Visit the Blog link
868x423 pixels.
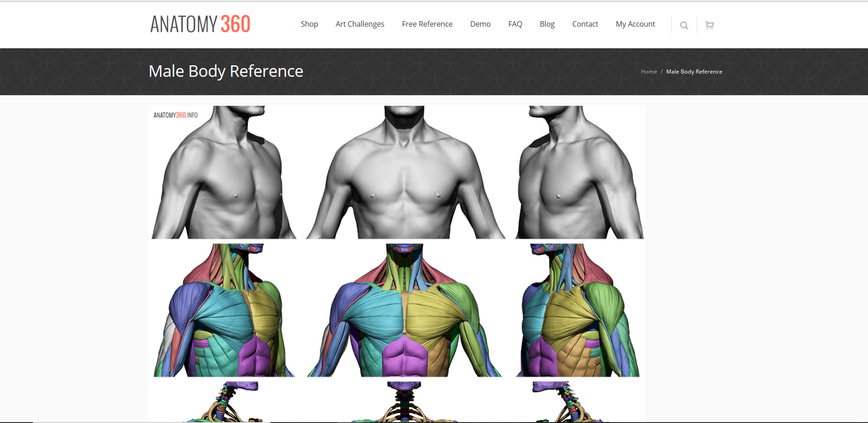pos(547,24)
